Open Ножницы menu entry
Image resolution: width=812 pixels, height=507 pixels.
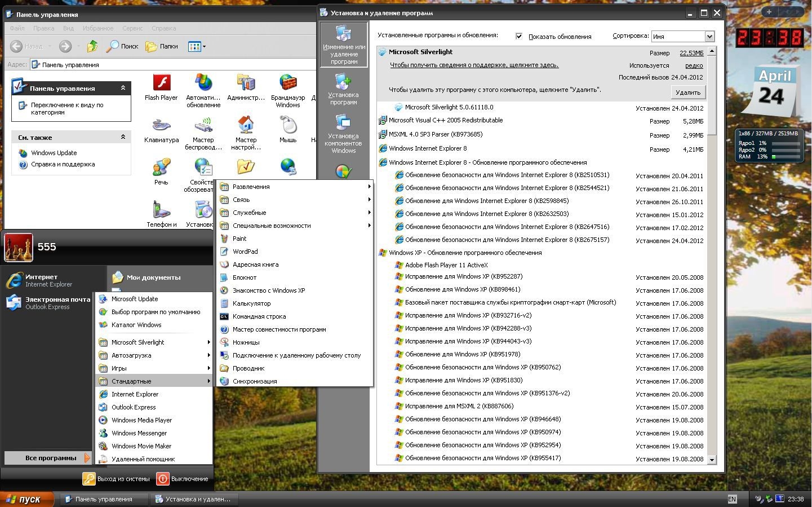coord(295,342)
